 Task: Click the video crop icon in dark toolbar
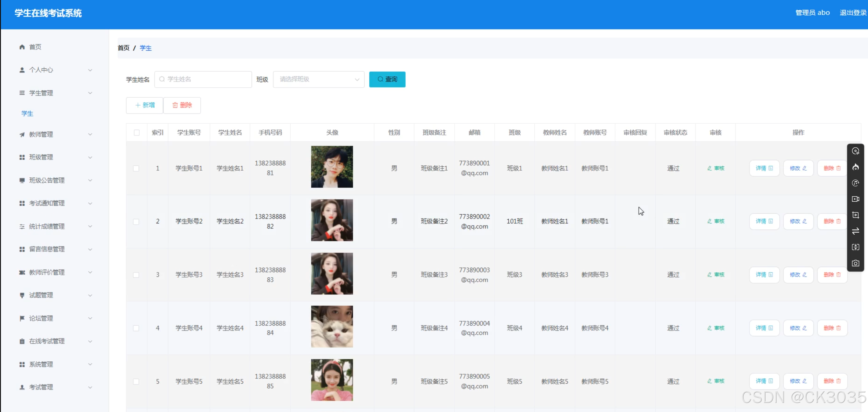point(855,215)
